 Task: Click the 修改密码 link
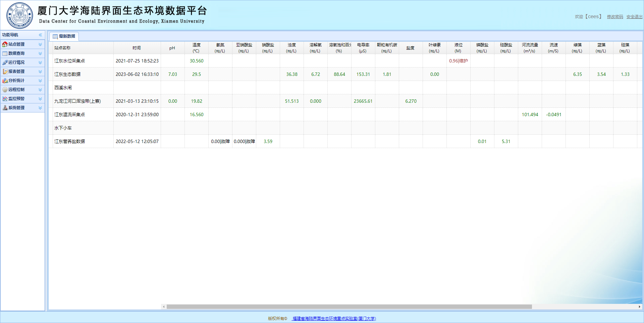click(615, 17)
